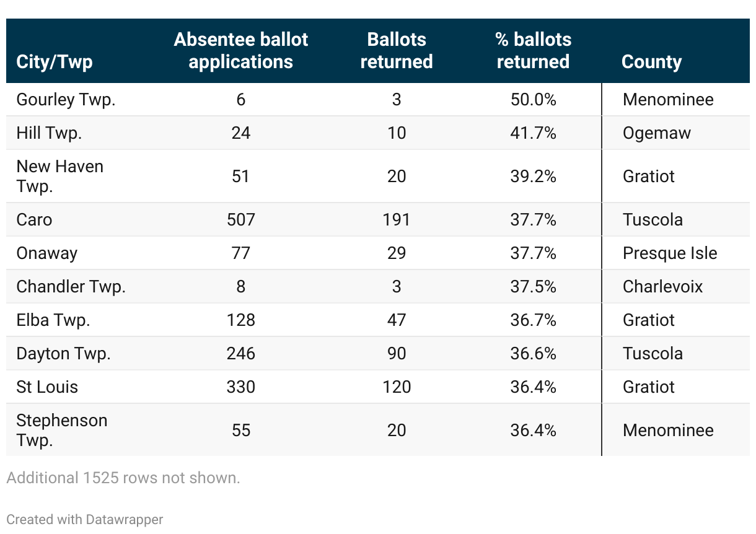Open the Created with Datawrapper link
This screenshot has width=756, height=534.
coord(85,519)
